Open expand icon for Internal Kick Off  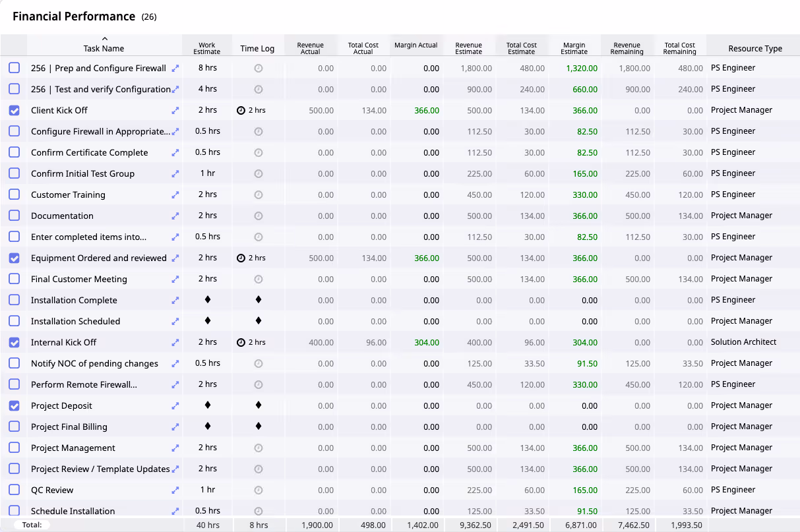click(175, 343)
